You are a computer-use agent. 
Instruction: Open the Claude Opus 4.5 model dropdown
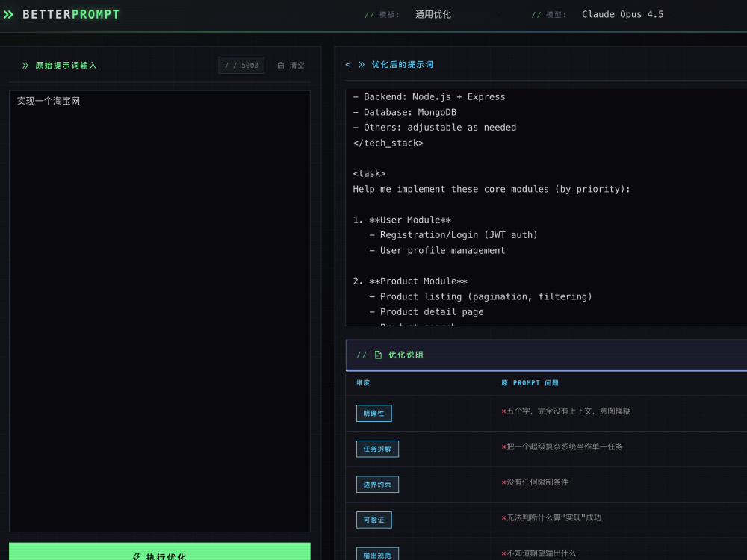coord(622,15)
